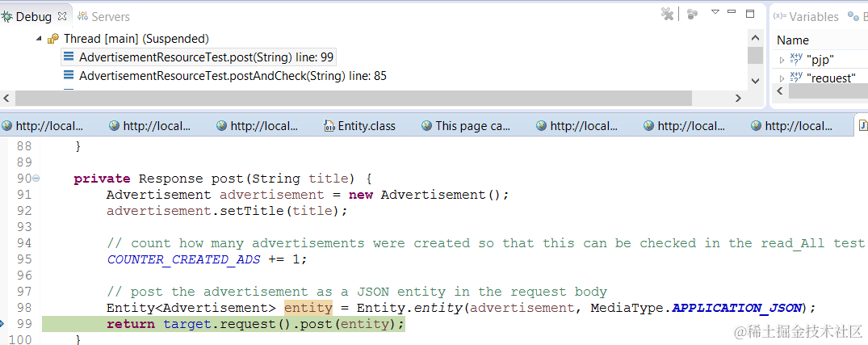The width and height of the screenshot is (868, 345).
Task: Open the first http://local... editor tab
Action: (x=43, y=126)
